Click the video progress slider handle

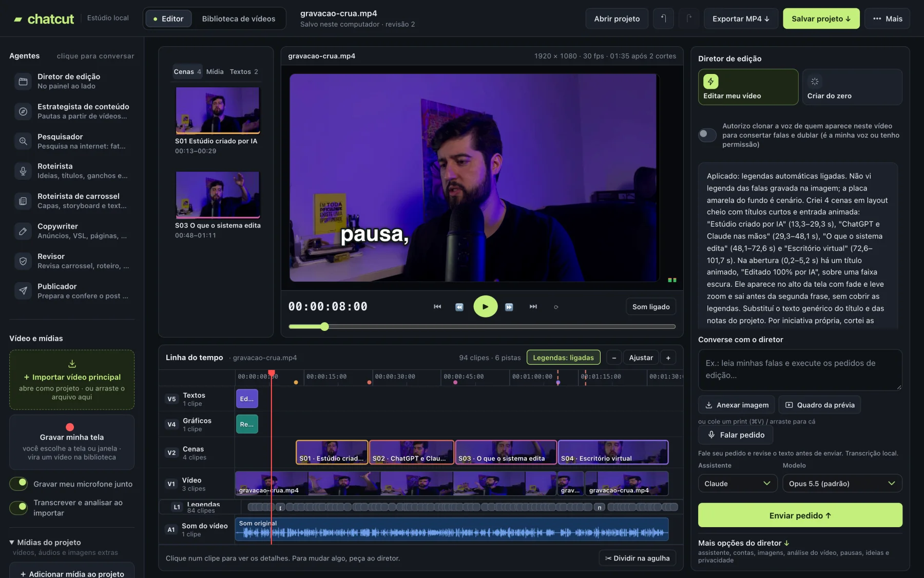pyautogui.click(x=324, y=327)
